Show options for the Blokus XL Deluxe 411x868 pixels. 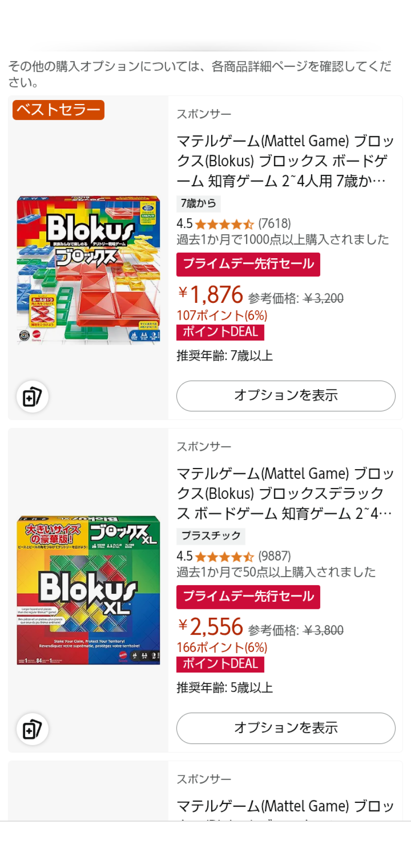[x=286, y=728]
